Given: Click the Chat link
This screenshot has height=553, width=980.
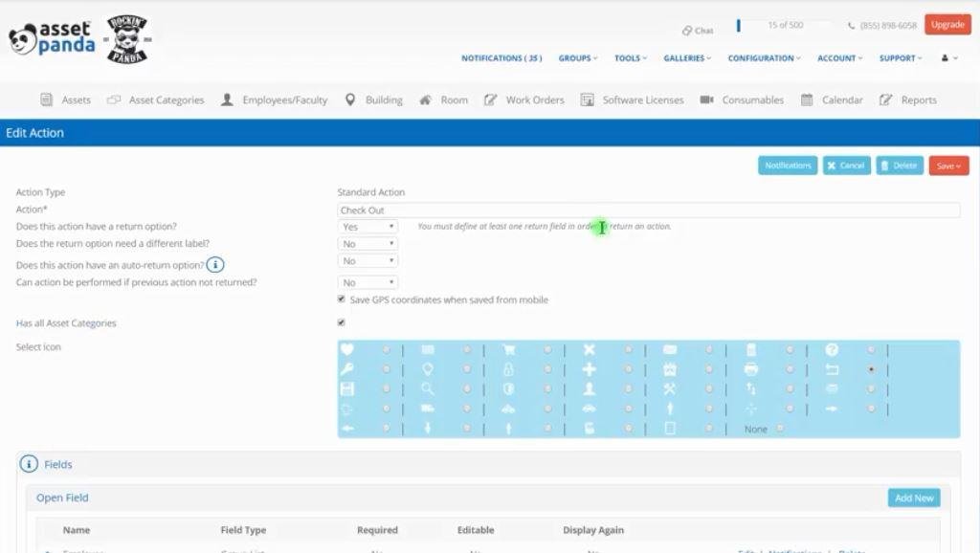Looking at the screenshot, I should 698,30.
